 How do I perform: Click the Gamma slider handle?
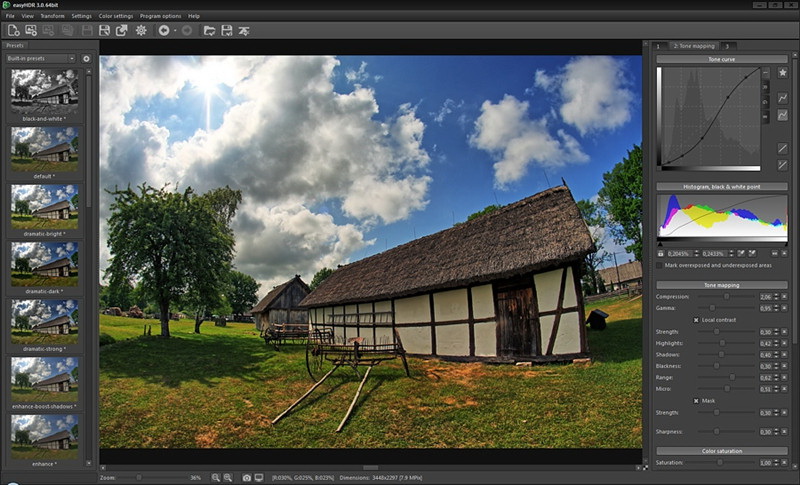pyautogui.click(x=712, y=308)
